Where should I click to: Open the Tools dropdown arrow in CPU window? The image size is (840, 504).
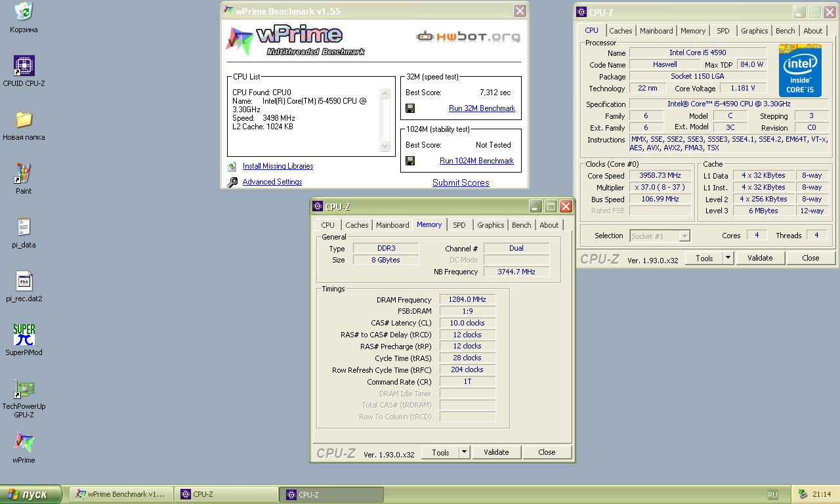(728, 258)
